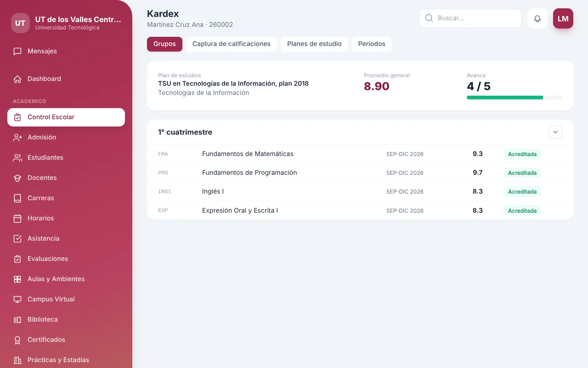Open Admisión via its user-plus icon
The width and height of the screenshot is (588, 368).
(17, 137)
